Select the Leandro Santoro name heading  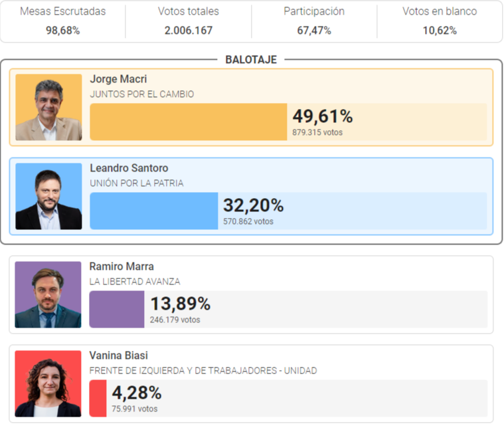click(129, 168)
